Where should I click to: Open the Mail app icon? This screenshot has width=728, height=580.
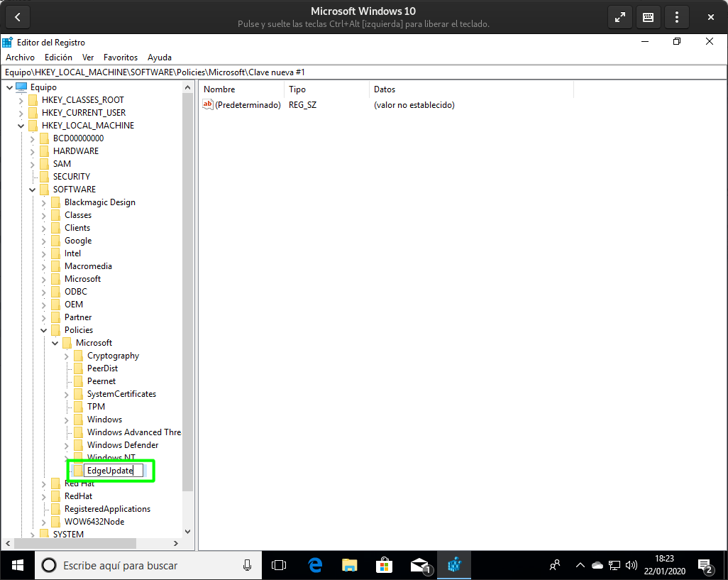(420, 565)
